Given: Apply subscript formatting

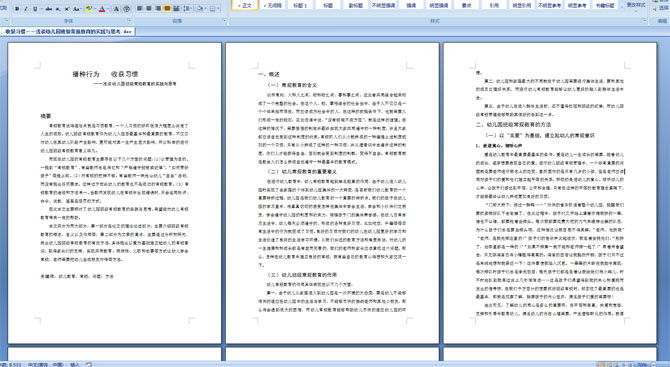Looking at the screenshot, I should [x=58, y=9].
